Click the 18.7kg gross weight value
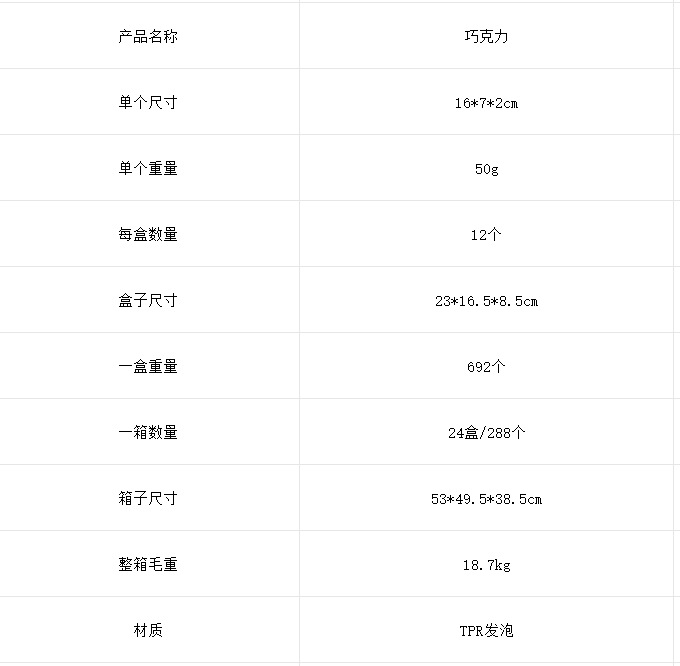Viewport: 680px width, 666px height. point(486,565)
